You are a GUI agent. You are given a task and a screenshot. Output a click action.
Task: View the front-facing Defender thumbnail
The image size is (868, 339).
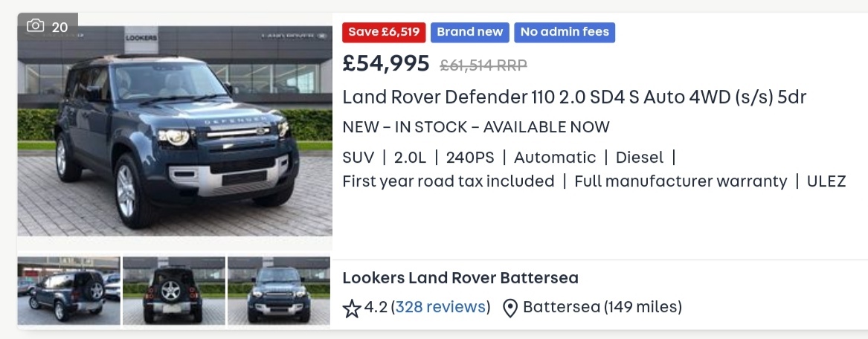[x=278, y=291]
